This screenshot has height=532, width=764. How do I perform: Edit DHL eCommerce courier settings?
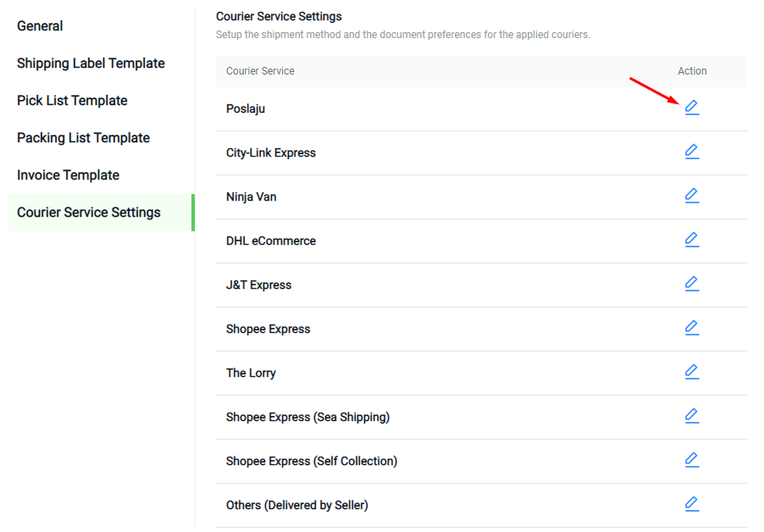[692, 240]
